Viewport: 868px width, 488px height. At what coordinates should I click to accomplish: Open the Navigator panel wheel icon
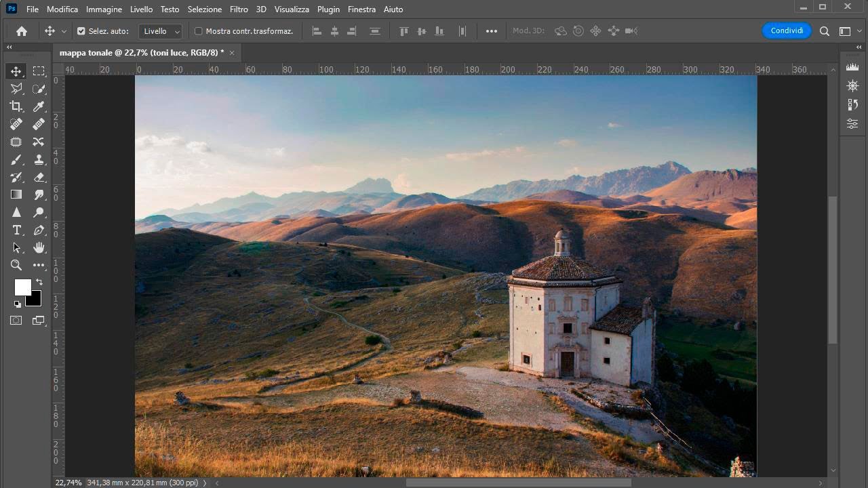point(852,86)
